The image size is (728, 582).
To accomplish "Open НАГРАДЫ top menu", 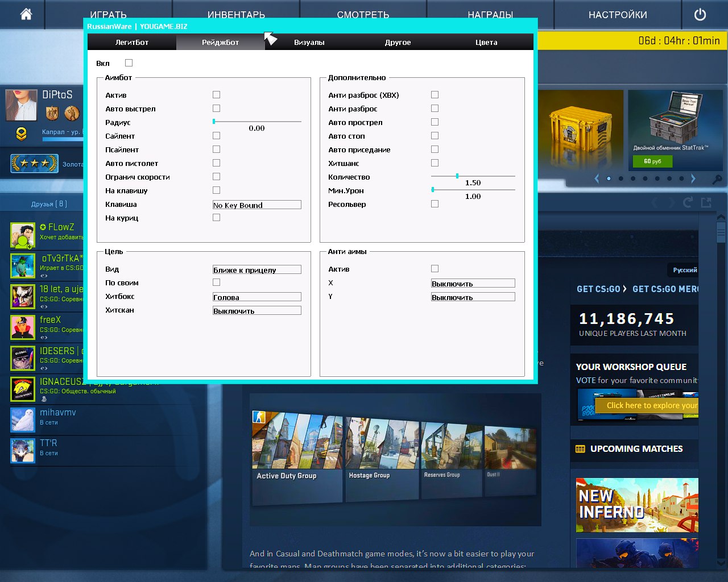I will (x=490, y=15).
